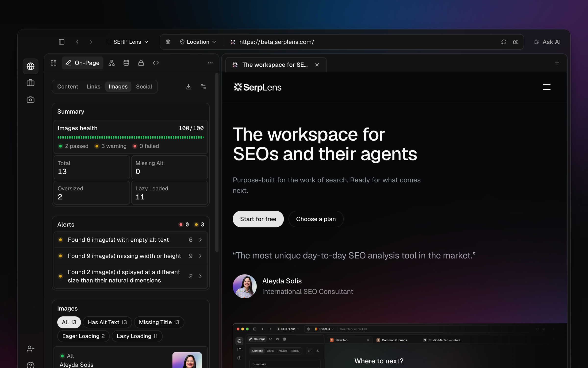Take screenshot via address bar camera icon
This screenshot has height=368, width=588.
tap(516, 42)
